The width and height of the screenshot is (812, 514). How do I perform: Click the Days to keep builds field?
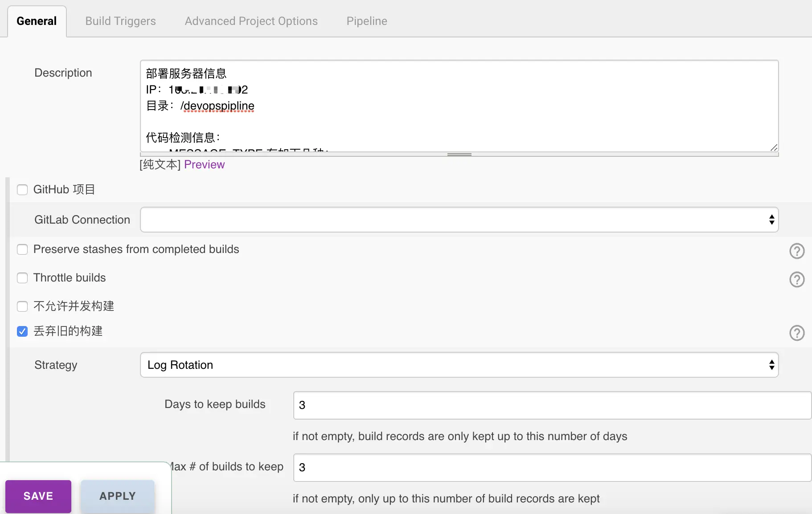(552, 405)
